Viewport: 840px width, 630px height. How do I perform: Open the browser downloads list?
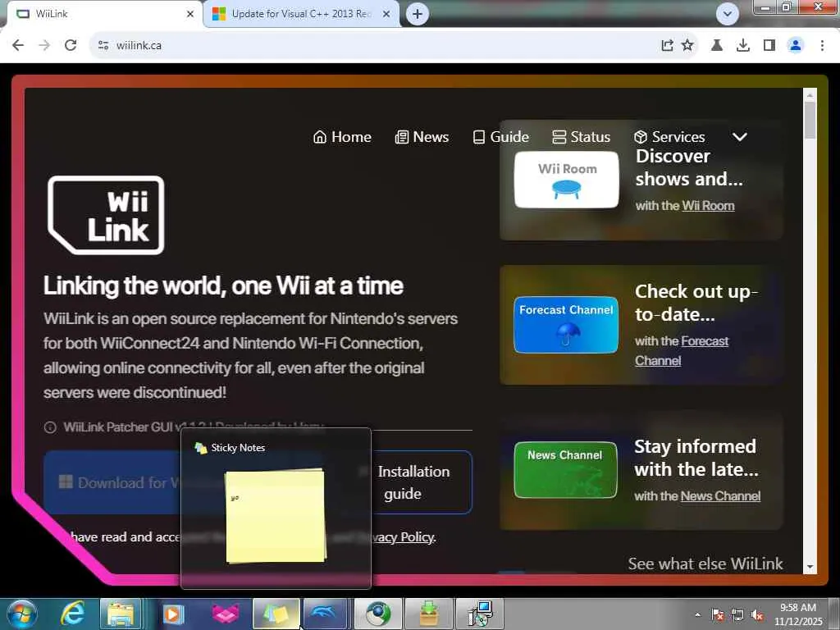pos(743,46)
